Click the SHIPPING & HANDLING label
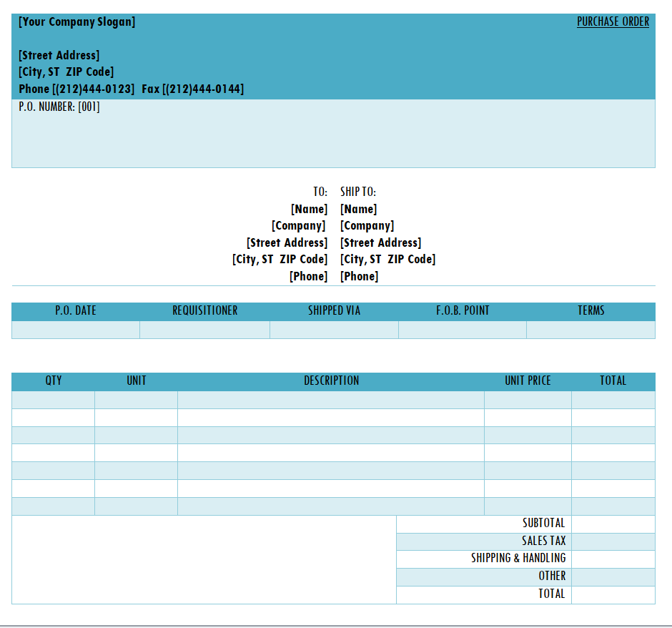 [x=518, y=559]
